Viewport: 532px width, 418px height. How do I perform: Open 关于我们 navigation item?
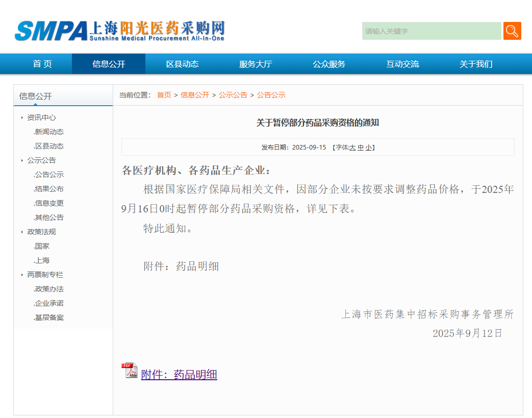click(x=476, y=64)
